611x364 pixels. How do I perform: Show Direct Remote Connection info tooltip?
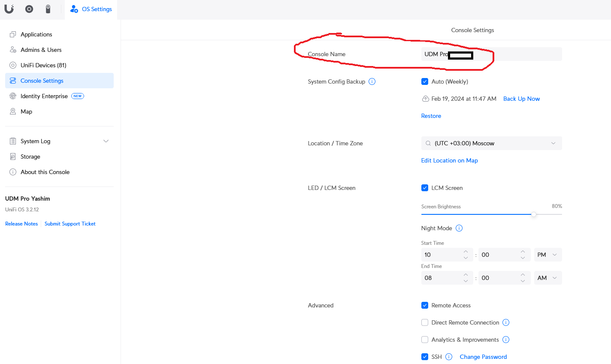(x=506, y=322)
